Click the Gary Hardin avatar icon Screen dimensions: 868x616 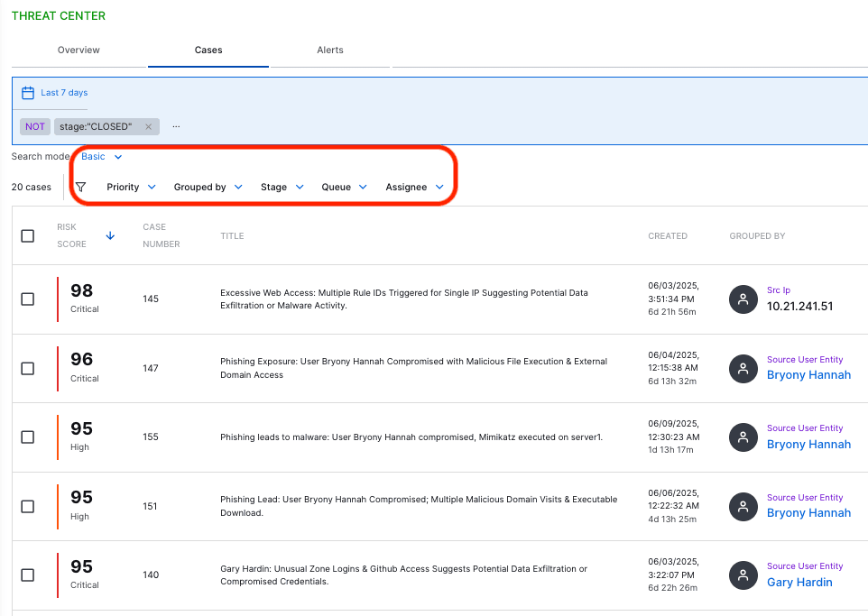click(743, 575)
